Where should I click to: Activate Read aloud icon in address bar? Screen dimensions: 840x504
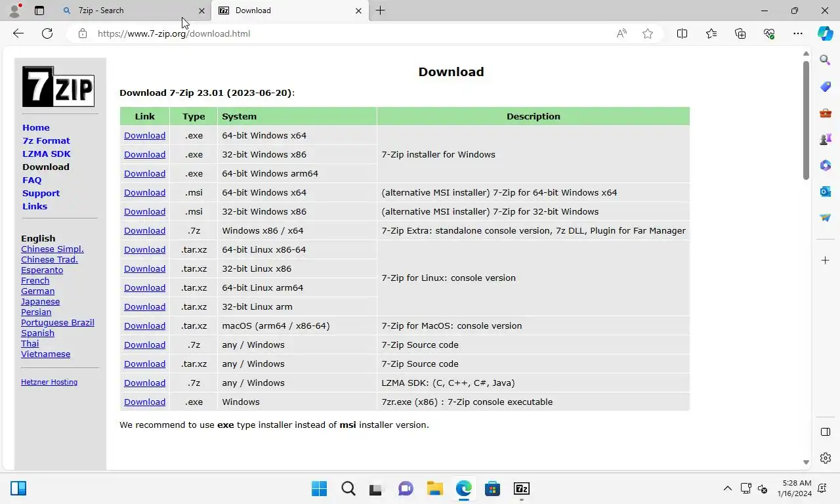click(621, 33)
